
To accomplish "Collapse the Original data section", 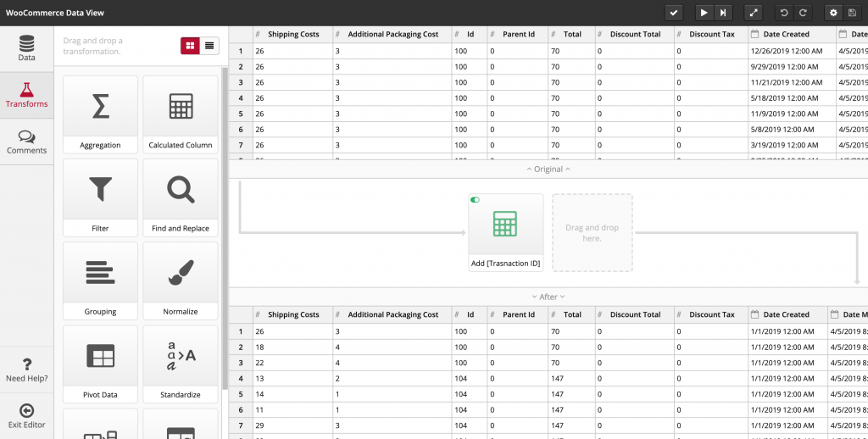I will coord(548,169).
